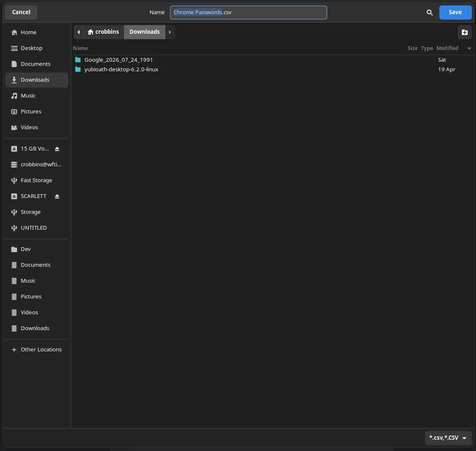Click the path bar's left arrow
476x451 pixels.
[79, 32]
